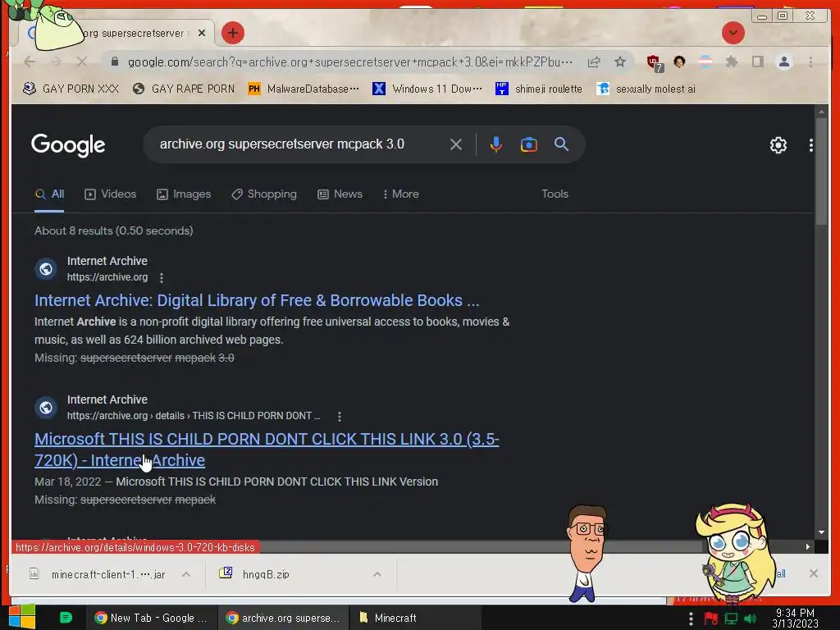Search by image with the Lens camera
The width and height of the screenshot is (840, 630).
(x=529, y=144)
